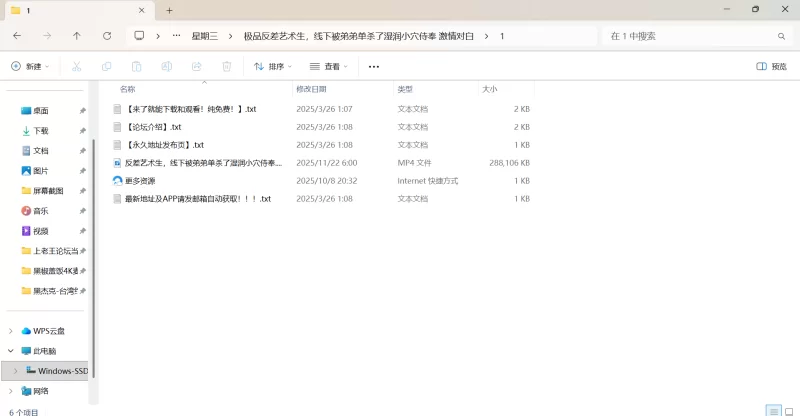This screenshot has height=416, width=800.
Task: Click the Rename icon in the toolbar
Action: (x=167, y=66)
